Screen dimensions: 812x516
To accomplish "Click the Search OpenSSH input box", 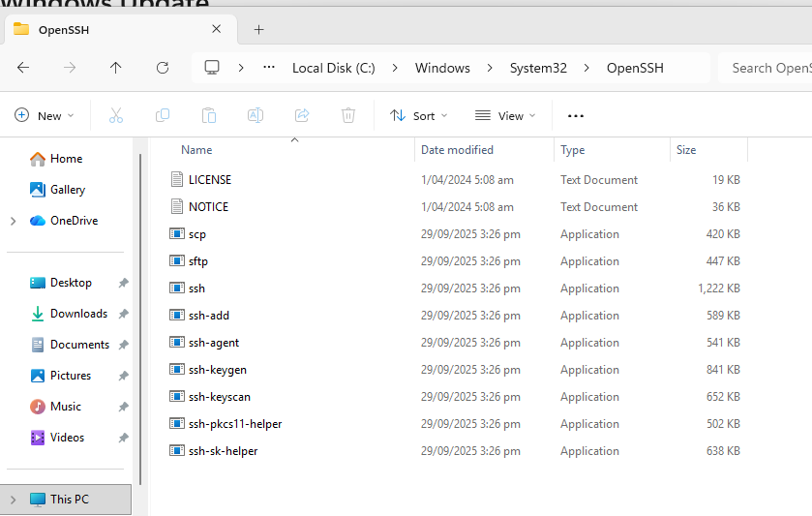I will pos(769,68).
